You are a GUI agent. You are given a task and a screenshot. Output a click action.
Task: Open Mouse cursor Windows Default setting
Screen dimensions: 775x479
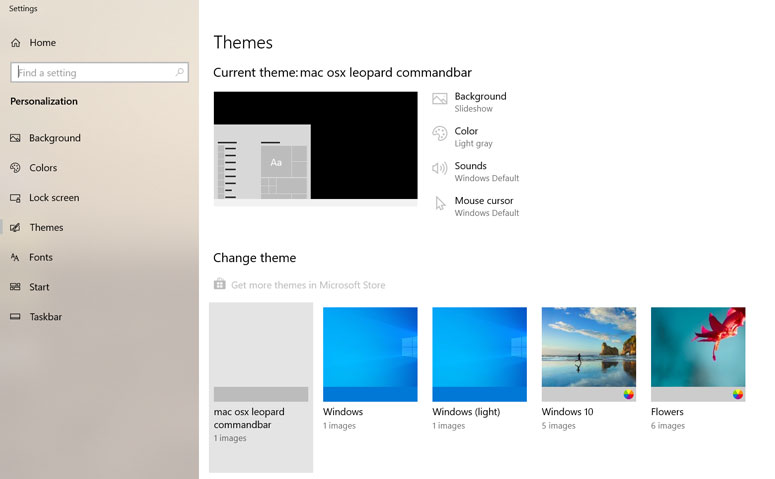tap(476, 206)
